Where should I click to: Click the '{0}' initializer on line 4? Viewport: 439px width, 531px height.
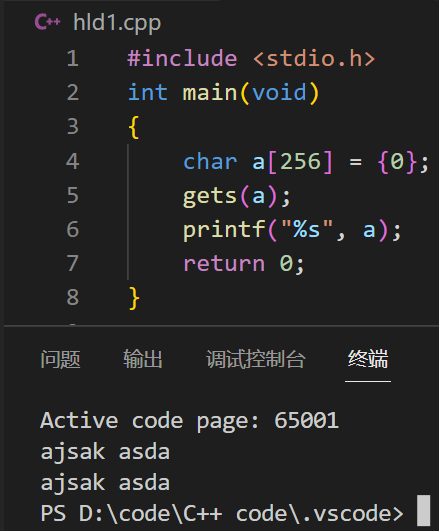click(x=397, y=162)
